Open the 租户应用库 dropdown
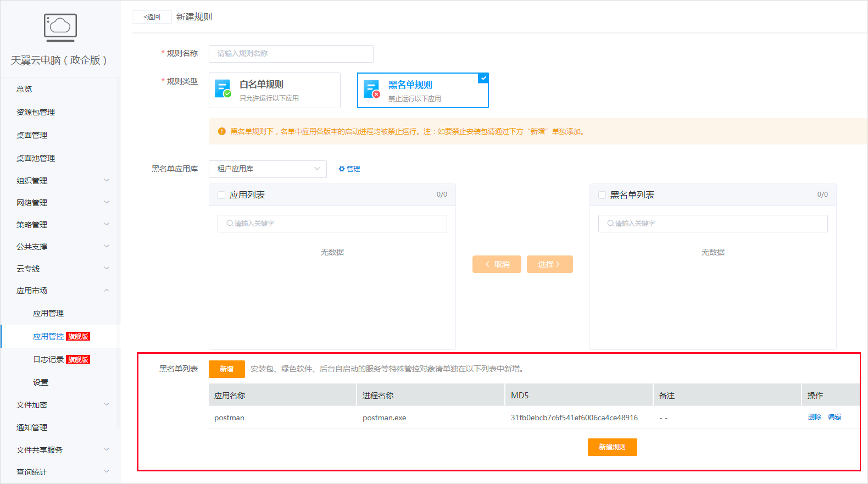Screen dimensions: 868x484 268,169
